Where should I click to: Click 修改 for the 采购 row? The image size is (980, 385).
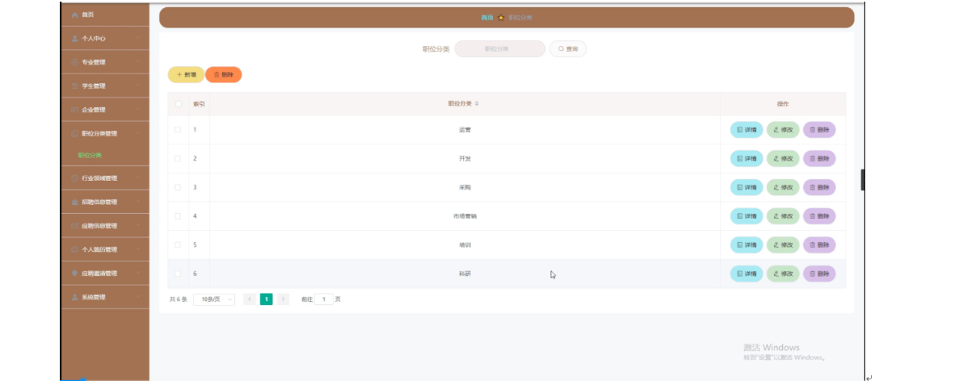pyautogui.click(x=783, y=187)
